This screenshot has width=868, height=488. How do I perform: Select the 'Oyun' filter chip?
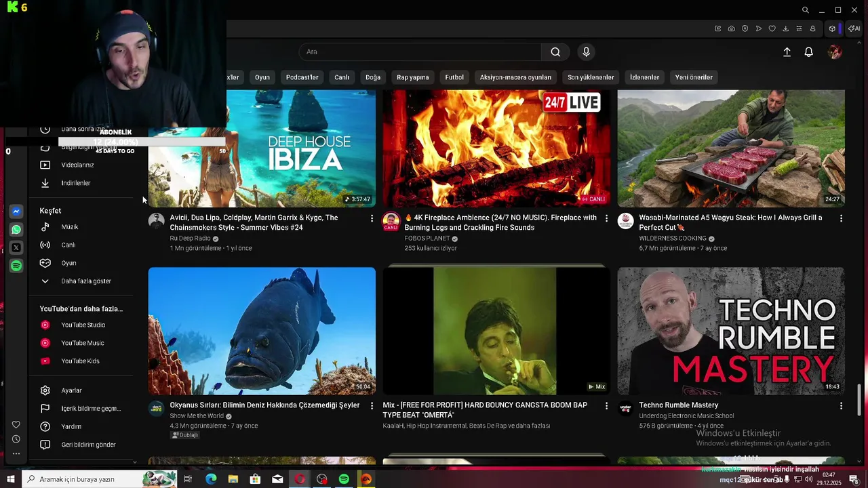click(x=262, y=77)
